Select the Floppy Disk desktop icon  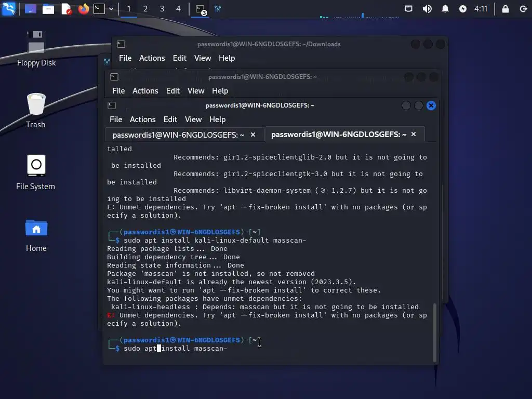click(x=36, y=49)
